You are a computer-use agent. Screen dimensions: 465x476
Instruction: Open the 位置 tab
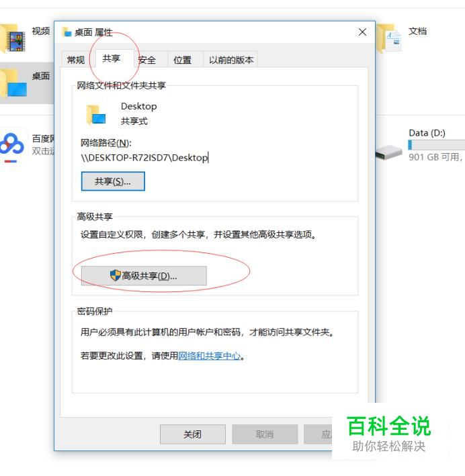[182, 60]
